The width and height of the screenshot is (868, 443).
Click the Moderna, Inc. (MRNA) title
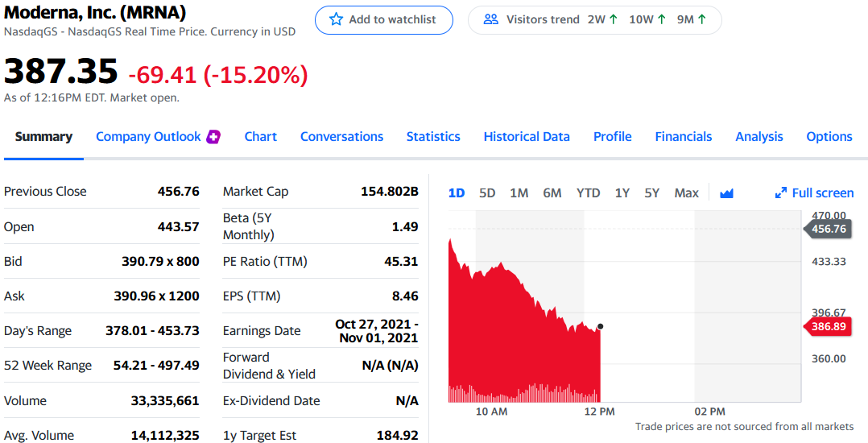[95, 11]
